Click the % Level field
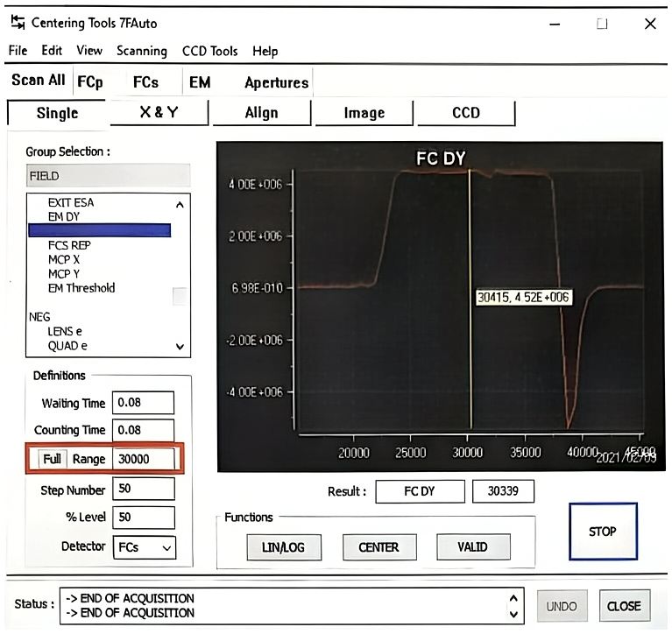672x634 pixels. click(x=144, y=518)
